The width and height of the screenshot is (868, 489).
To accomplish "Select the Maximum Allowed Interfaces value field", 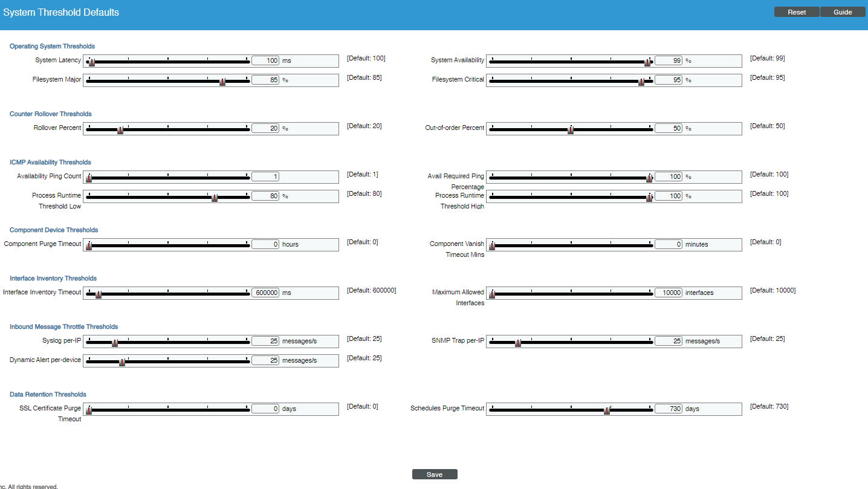I will click(668, 293).
